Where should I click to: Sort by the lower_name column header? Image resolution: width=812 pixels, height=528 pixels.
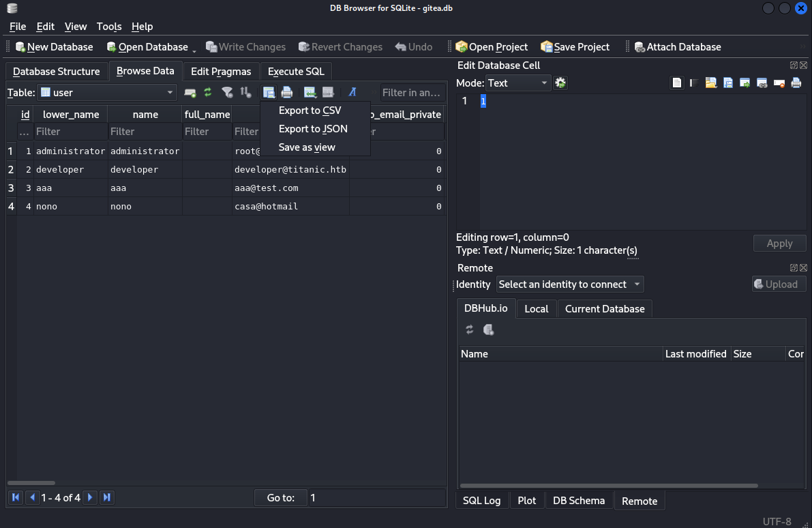point(71,115)
